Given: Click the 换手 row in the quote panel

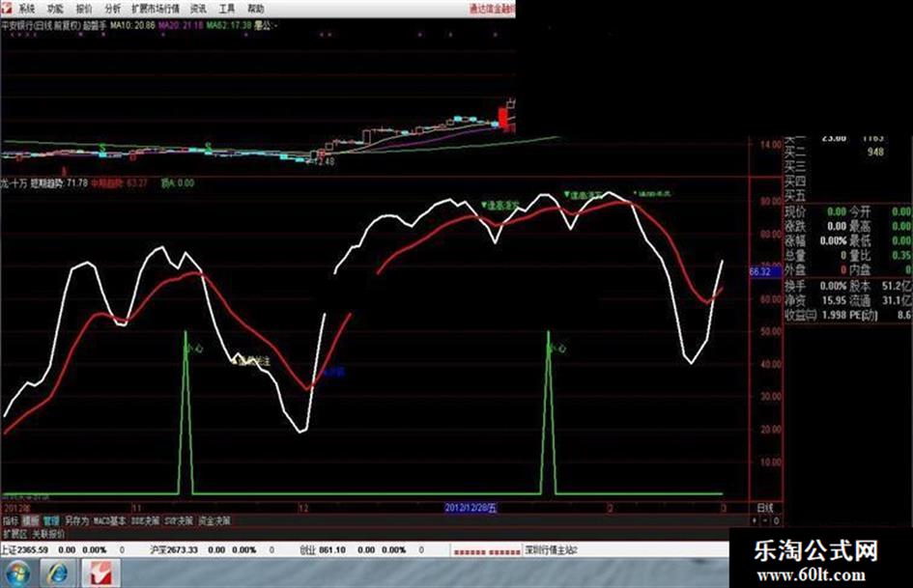Looking at the screenshot, I should point(815,286).
